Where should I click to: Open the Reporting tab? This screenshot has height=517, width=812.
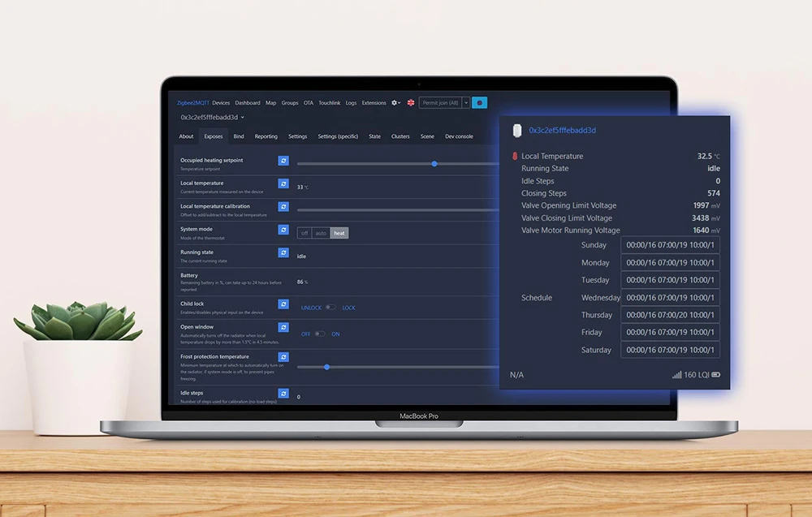[266, 136]
